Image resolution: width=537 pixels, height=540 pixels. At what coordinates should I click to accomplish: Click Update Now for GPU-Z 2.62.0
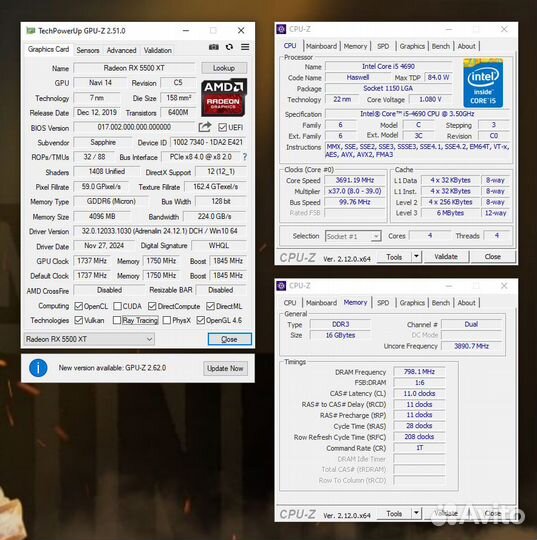pos(225,368)
